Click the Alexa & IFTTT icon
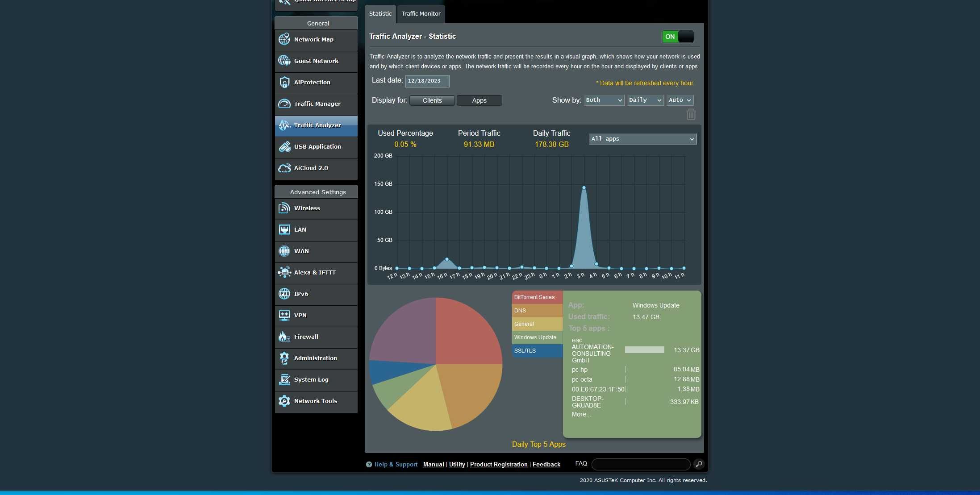 [x=284, y=272]
